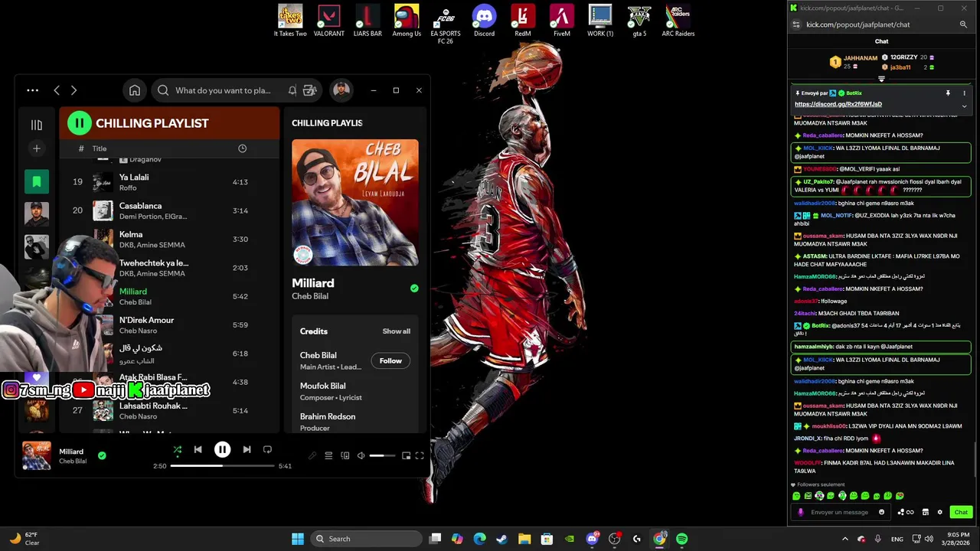Open the Kick chat shop icon
This screenshot has height=551, width=980.
click(925, 512)
